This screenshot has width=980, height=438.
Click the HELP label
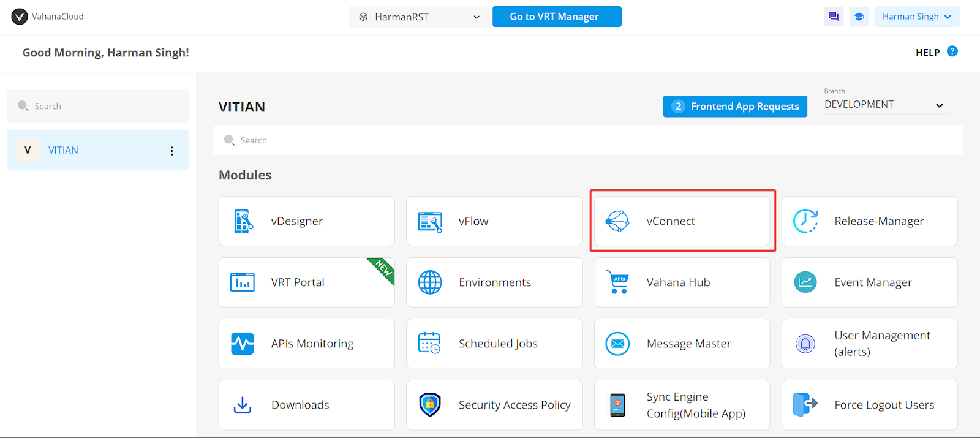click(927, 53)
